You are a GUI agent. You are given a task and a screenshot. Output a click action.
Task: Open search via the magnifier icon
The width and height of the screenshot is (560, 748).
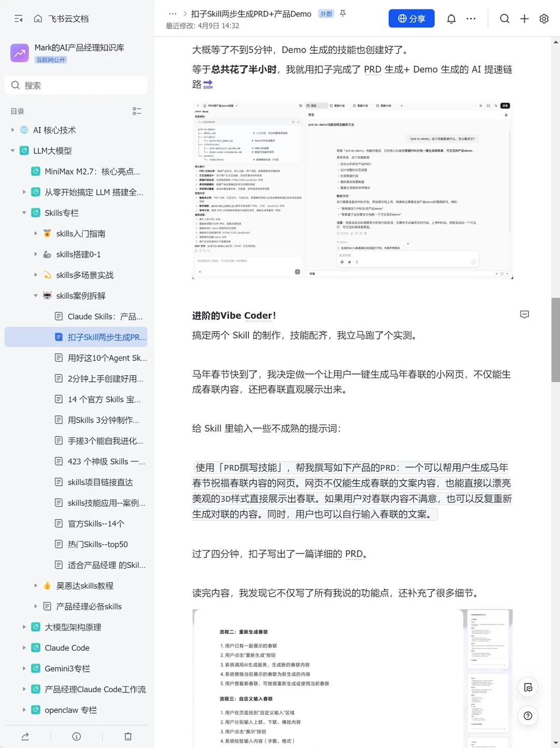point(505,19)
